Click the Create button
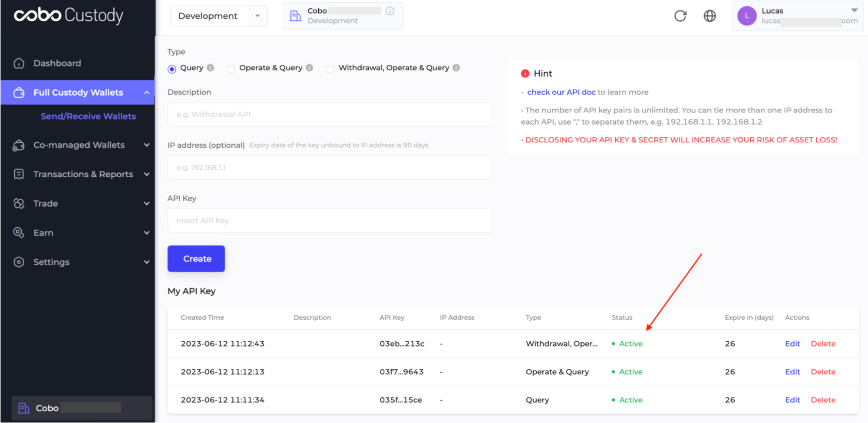 click(196, 259)
